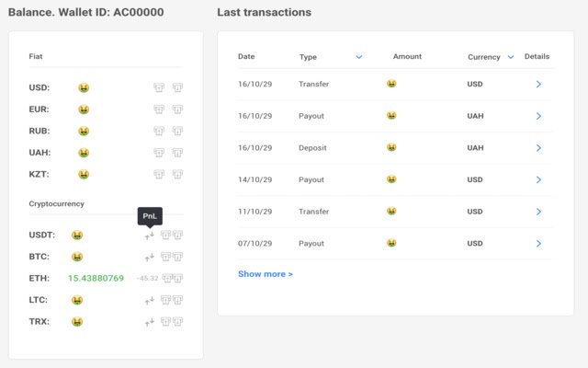Click the Date column header
The width and height of the screenshot is (588, 368).
(x=246, y=56)
